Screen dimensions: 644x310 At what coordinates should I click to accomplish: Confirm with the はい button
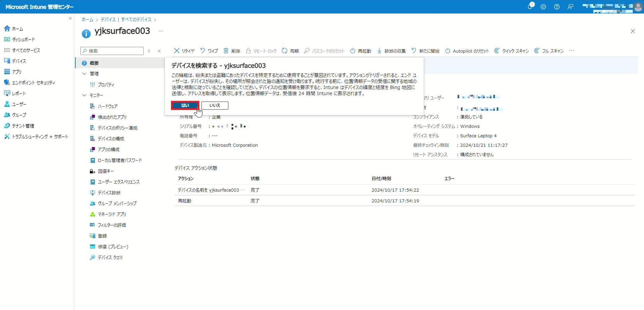[185, 105]
